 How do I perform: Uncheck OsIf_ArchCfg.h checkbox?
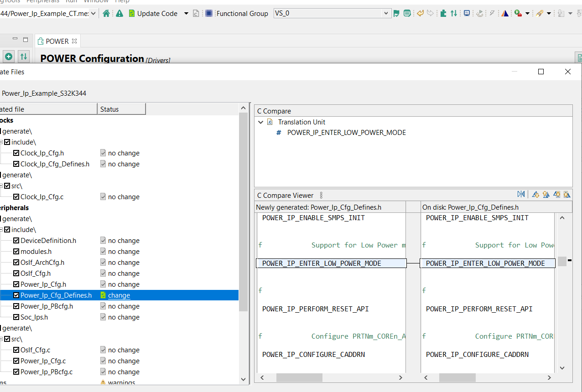[16, 263]
